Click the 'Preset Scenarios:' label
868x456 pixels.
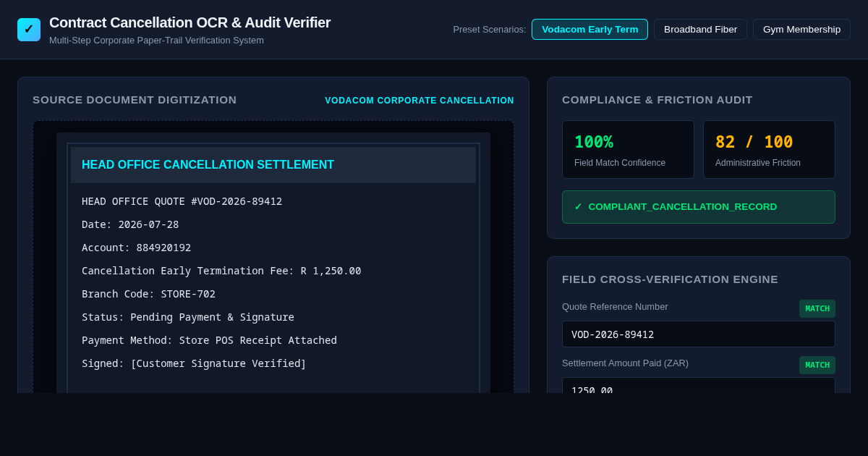pyautogui.click(x=490, y=30)
